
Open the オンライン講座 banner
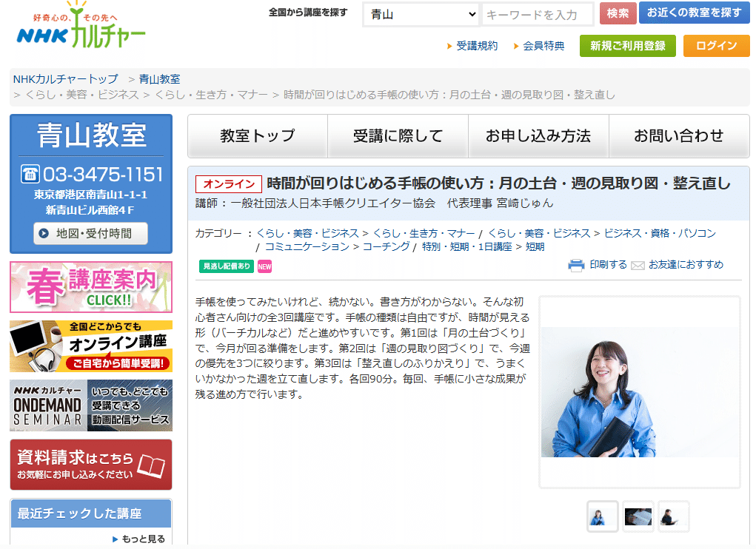click(x=91, y=346)
